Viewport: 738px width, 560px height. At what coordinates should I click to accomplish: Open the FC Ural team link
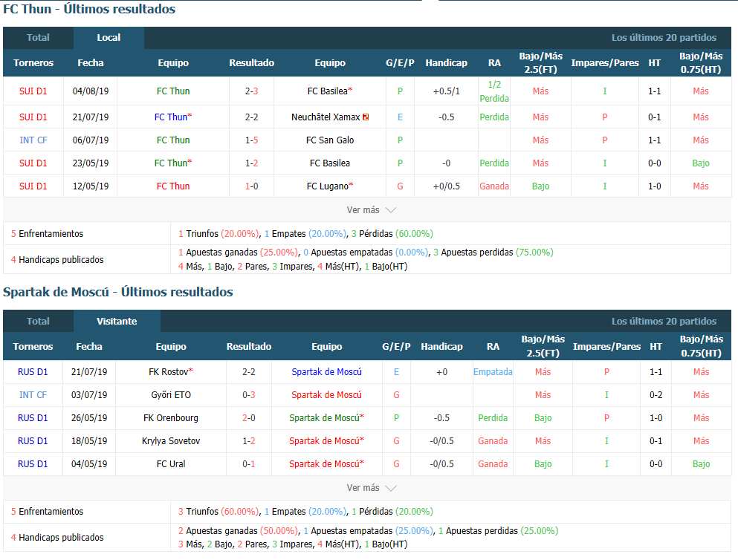[171, 464]
